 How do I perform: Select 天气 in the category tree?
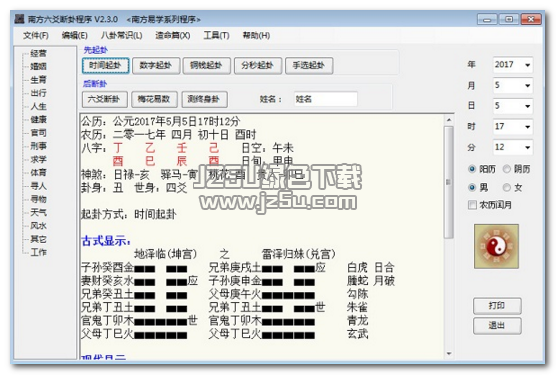[x=38, y=212]
